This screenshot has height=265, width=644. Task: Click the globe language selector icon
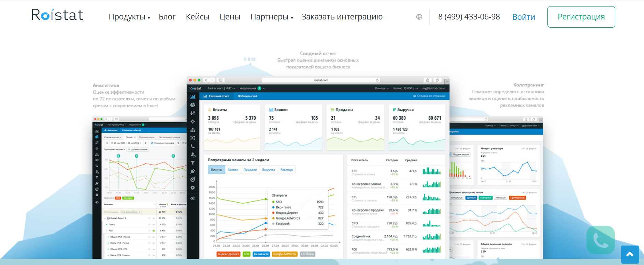[419, 17]
